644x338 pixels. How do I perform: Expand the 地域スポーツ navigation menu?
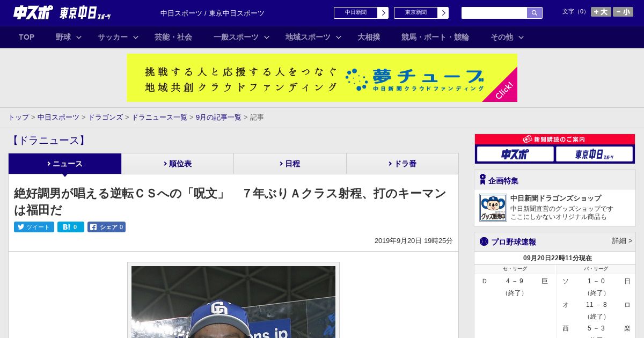tap(313, 37)
